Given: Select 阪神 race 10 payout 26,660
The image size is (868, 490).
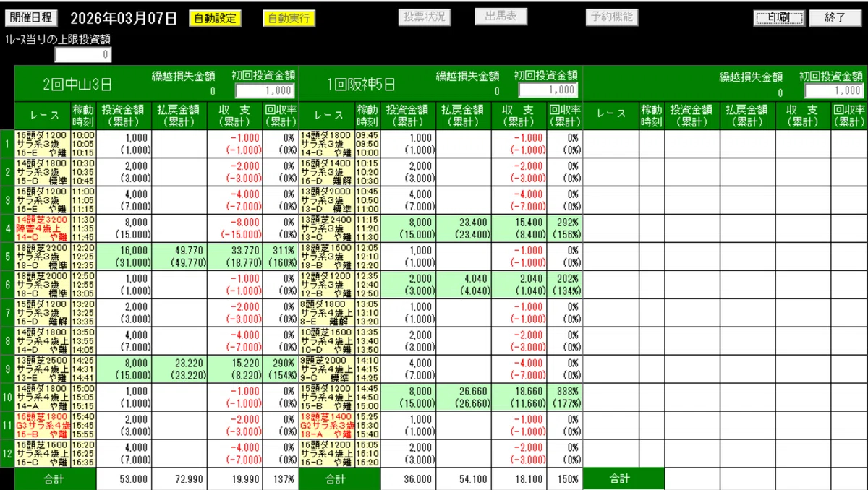Looking at the screenshot, I should tap(473, 391).
